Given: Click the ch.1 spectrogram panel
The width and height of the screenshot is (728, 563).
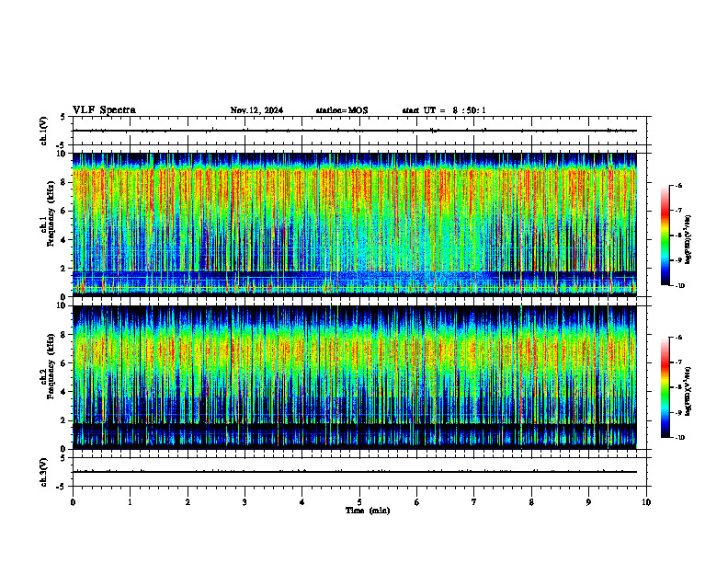Looking at the screenshot, I should [x=355, y=224].
